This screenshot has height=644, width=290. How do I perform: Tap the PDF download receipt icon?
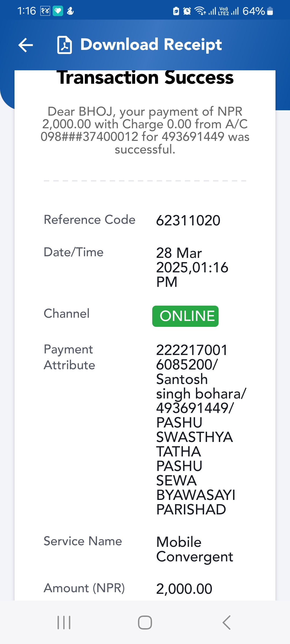(64, 45)
